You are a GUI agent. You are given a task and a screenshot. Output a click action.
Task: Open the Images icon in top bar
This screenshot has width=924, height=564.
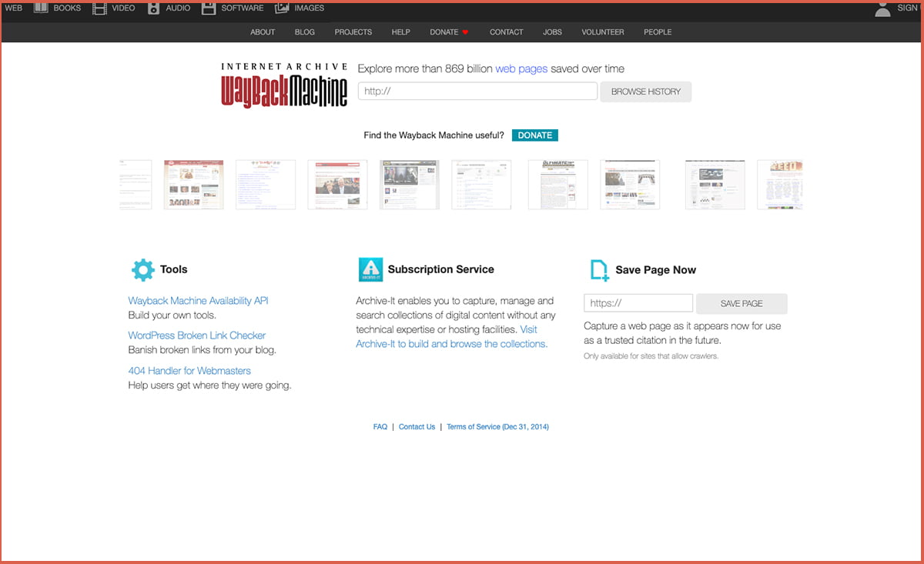[282, 8]
